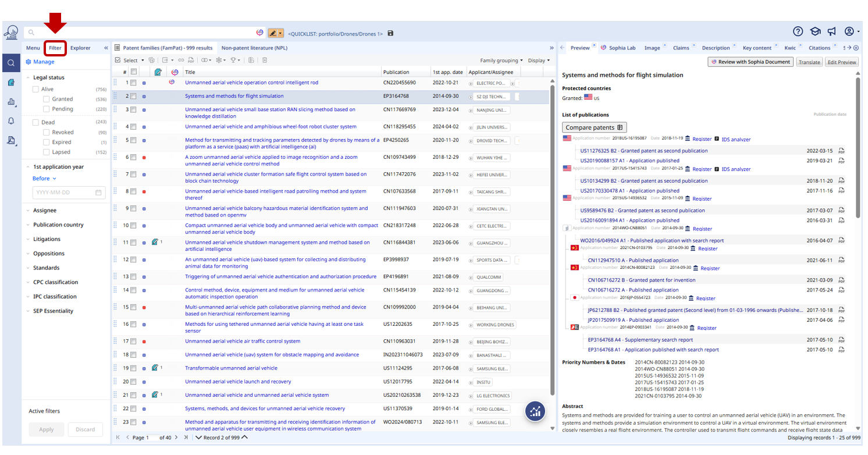The height and width of the screenshot is (455, 868).
Task: Go to next record using up chevron
Action: point(244,438)
